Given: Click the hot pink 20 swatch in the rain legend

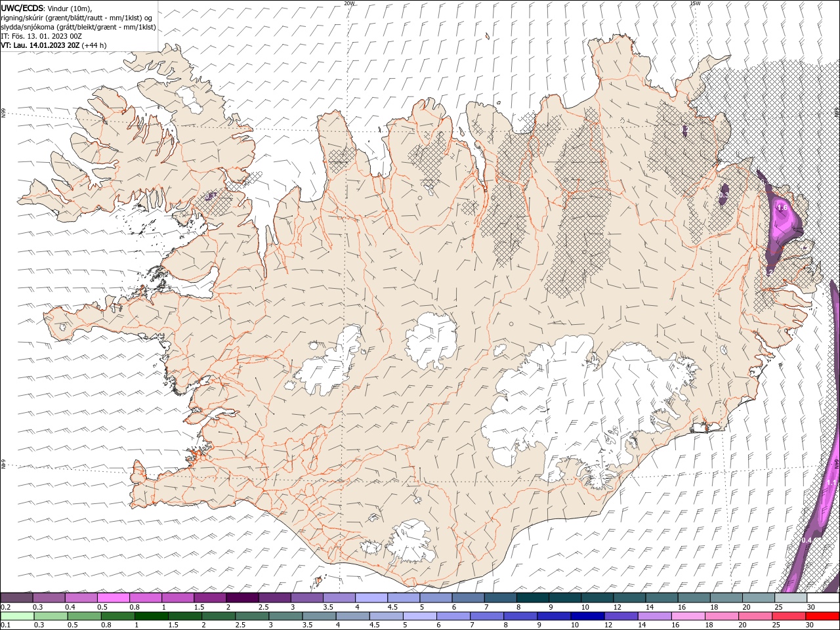Looking at the screenshot, I should pos(755,616).
